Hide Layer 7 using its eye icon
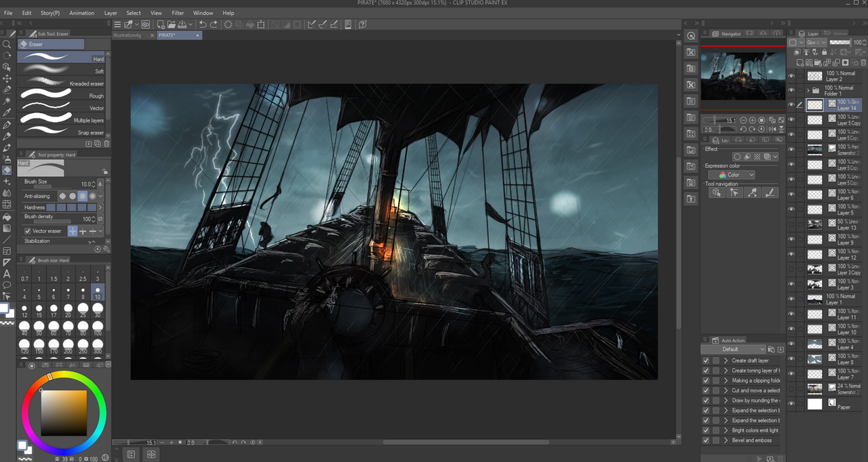Screen dimensions: 868x462 tap(791, 374)
